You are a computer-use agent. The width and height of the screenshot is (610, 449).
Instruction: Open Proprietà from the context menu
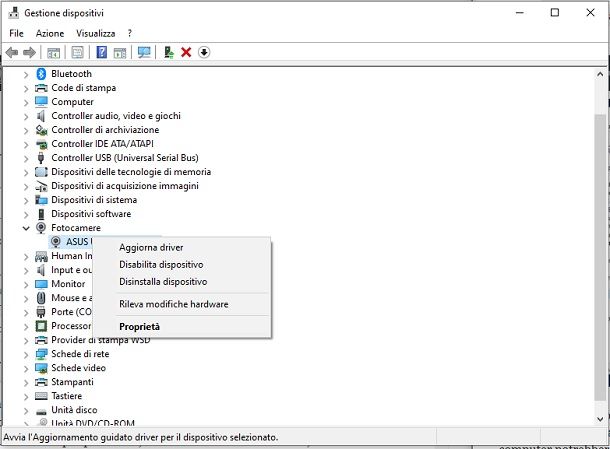click(x=139, y=326)
